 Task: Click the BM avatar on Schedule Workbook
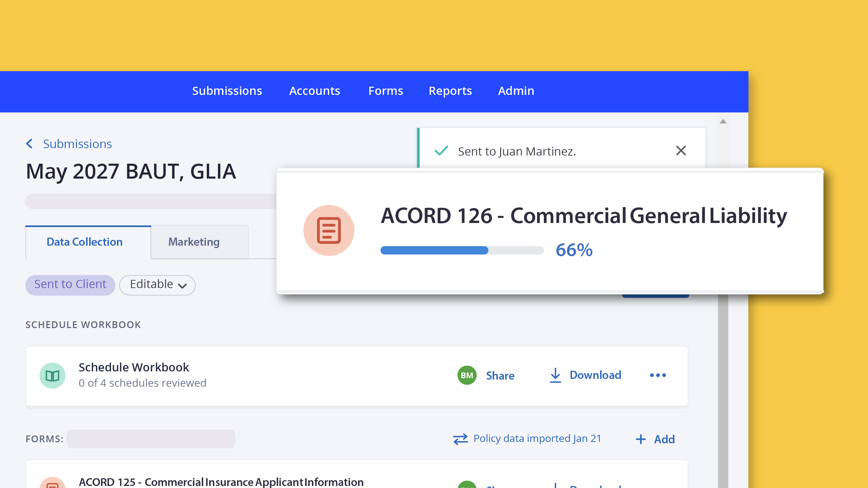(x=467, y=375)
